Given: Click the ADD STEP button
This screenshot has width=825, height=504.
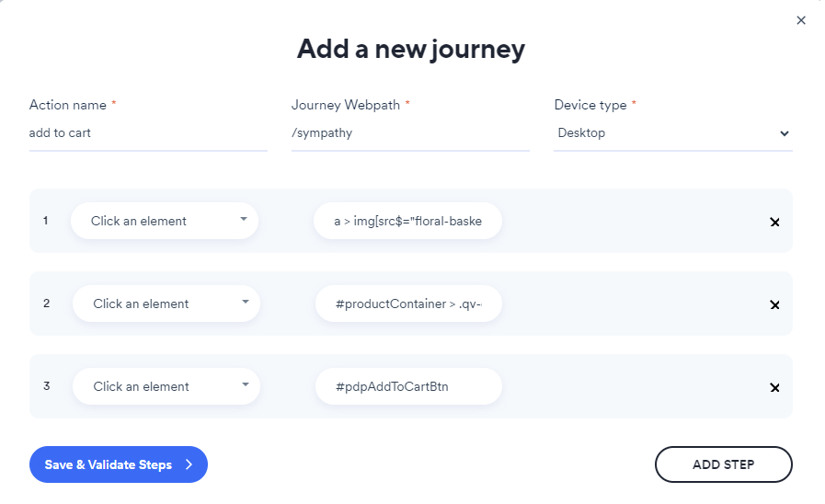Looking at the screenshot, I should 723,464.
